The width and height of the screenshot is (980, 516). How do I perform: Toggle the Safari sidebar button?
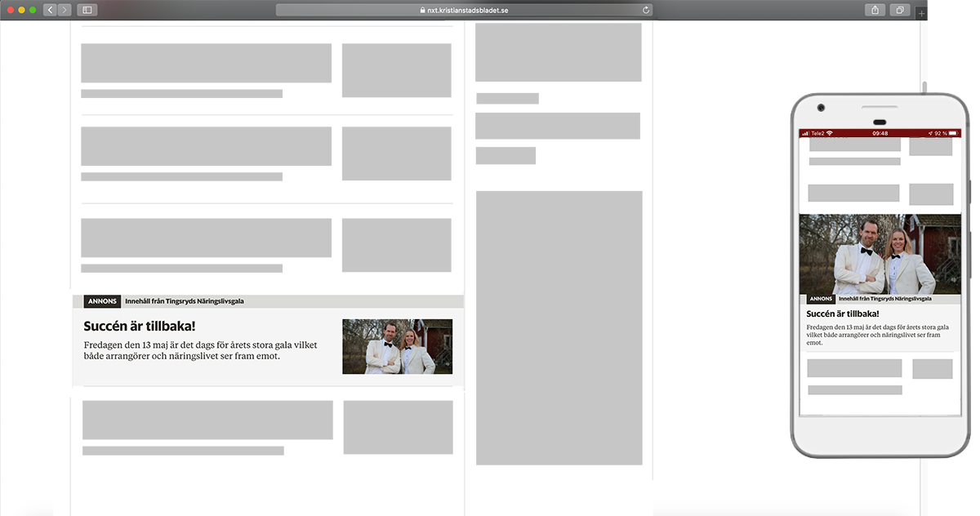click(87, 10)
